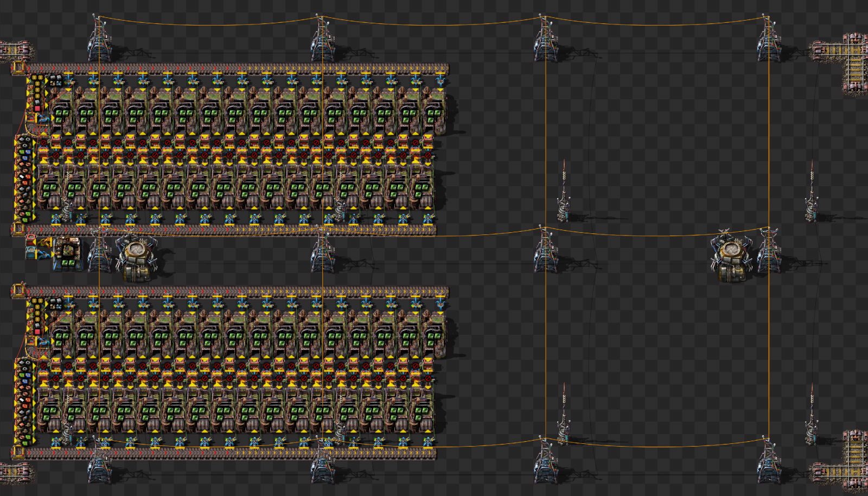Select the yellow belt end piece at the upper block's top-left

click(x=18, y=68)
